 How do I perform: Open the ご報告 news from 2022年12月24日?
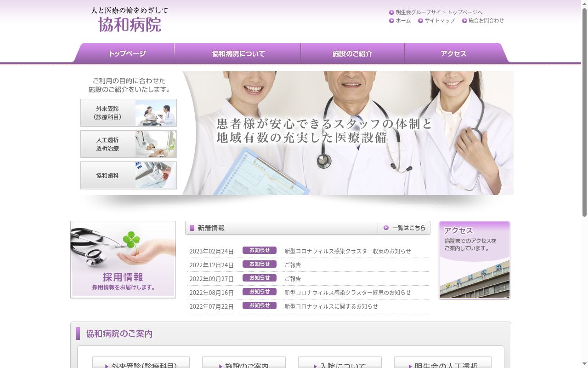pyautogui.click(x=293, y=265)
